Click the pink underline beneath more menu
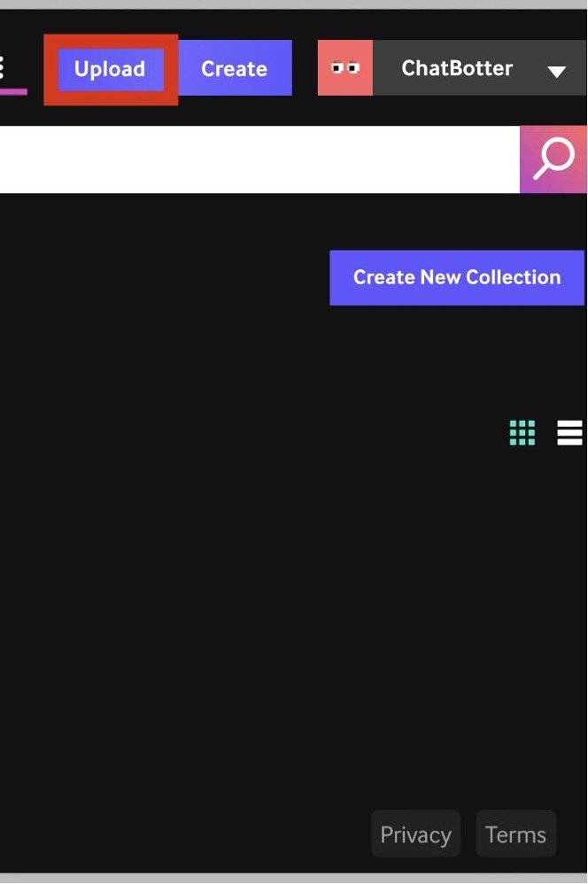588x884 pixels. tap(13, 91)
